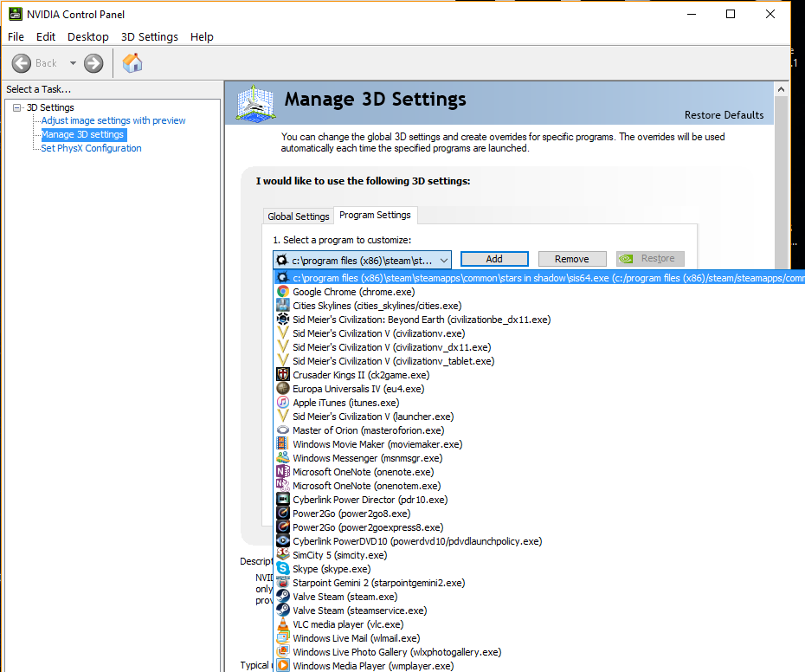
Task: Click the Cyberlink PowerDVD10 icon
Action: (x=283, y=541)
